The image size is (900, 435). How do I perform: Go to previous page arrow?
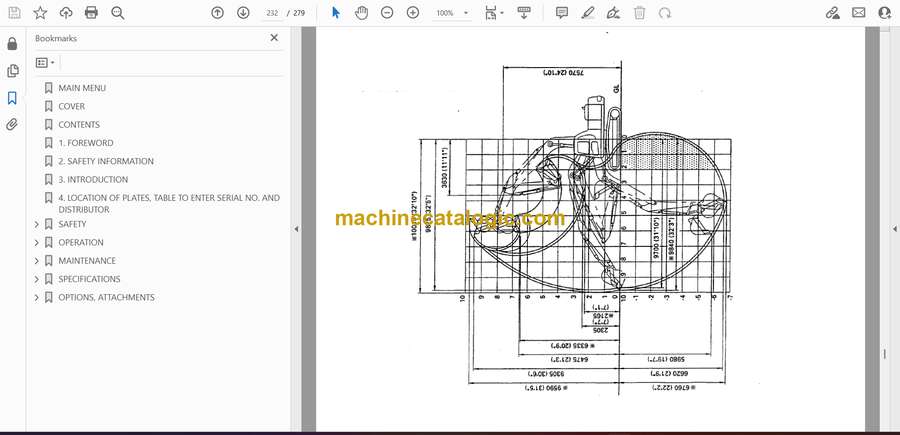[218, 13]
